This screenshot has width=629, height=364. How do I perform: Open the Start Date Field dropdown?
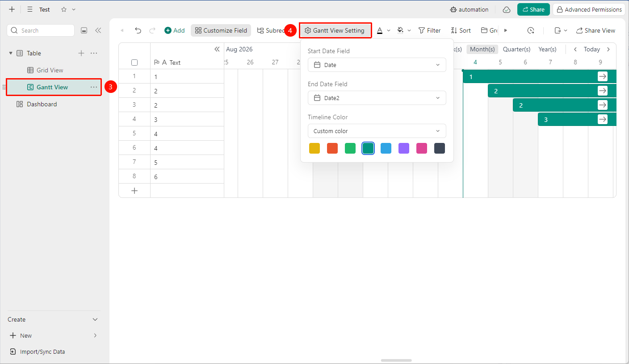tap(377, 65)
